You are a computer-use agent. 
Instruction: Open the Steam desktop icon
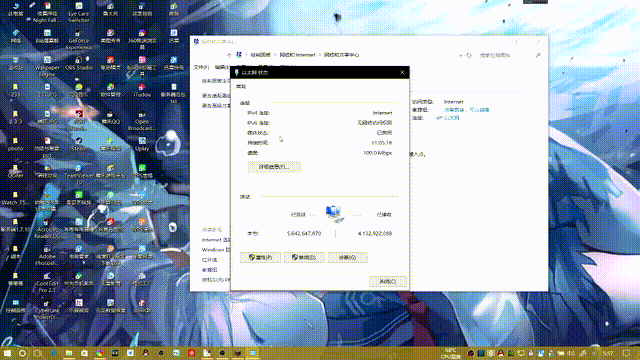pyautogui.click(x=79, y=144)
